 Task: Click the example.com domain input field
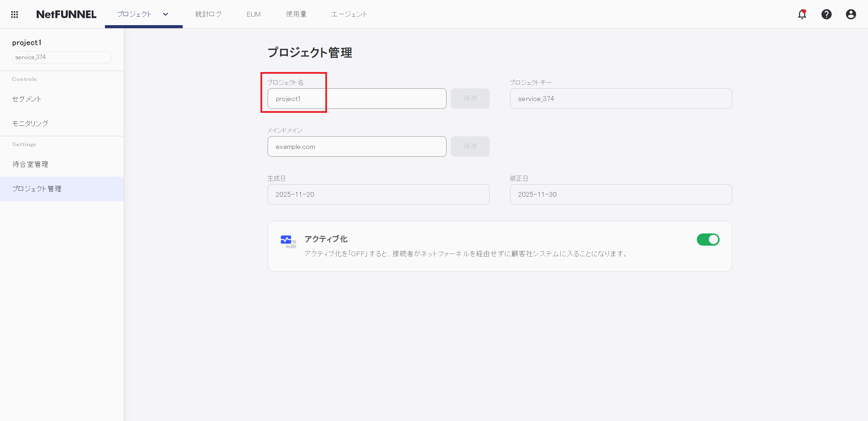(357, 146)
